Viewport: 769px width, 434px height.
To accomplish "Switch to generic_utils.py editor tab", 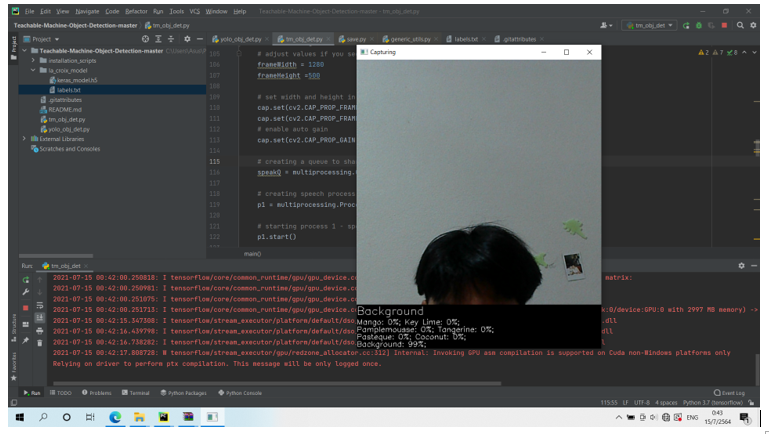I will pos(410,39).
